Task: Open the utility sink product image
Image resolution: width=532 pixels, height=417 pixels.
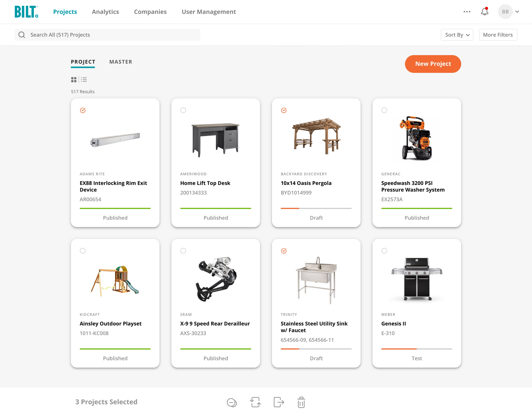Action: pyautogui.click(x=316, y=280)
